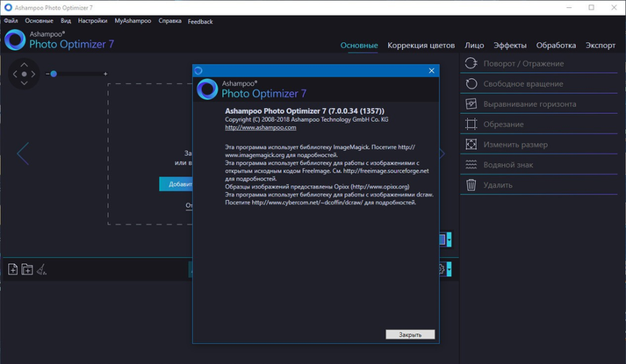
Task: Open the Файл menu
Action: click(x=11, y=21)
